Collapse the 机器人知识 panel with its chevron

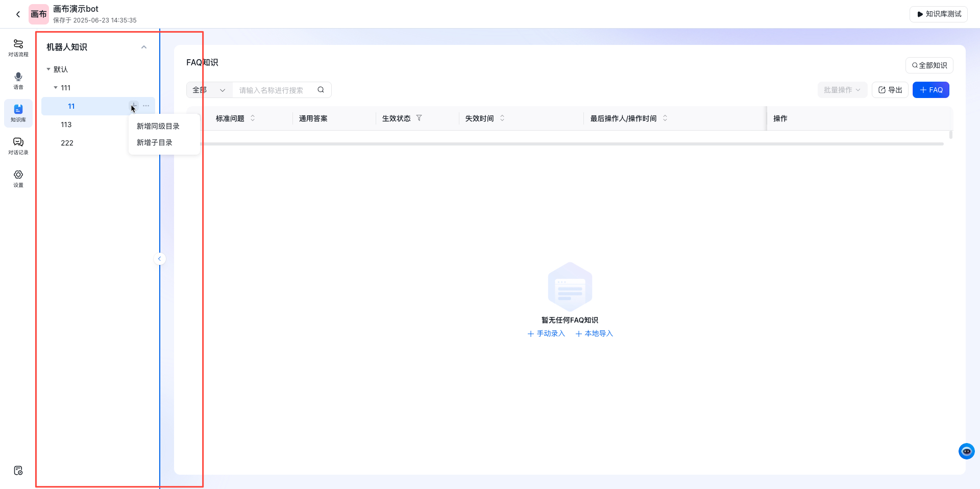pyautogui.click(x=143, y=46)
